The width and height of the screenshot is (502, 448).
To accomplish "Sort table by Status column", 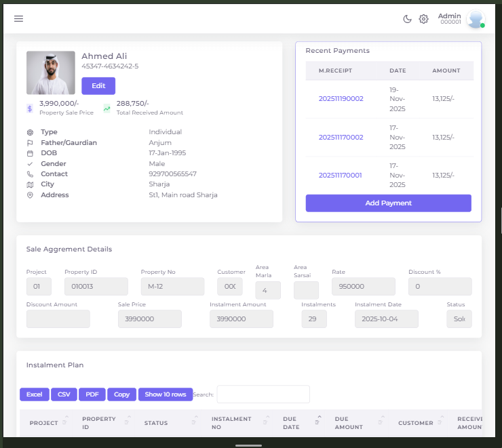I will click(155, 423).
